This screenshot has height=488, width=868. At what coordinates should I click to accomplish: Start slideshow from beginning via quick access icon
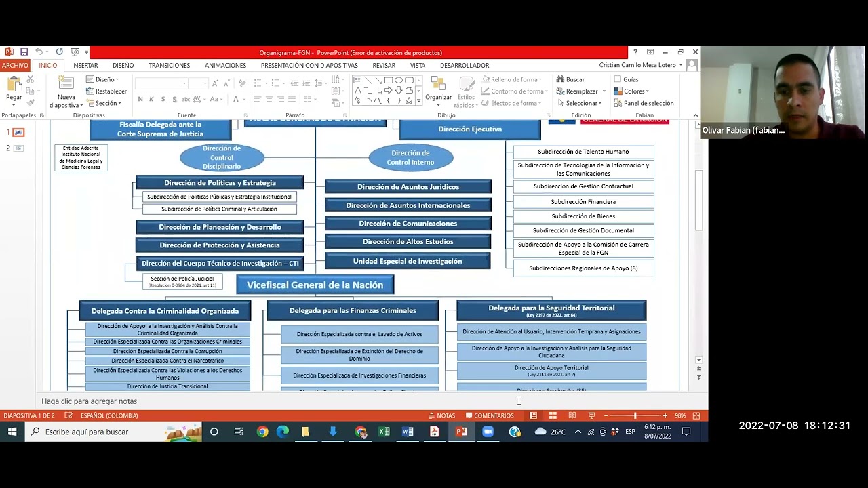click(75, 52)
